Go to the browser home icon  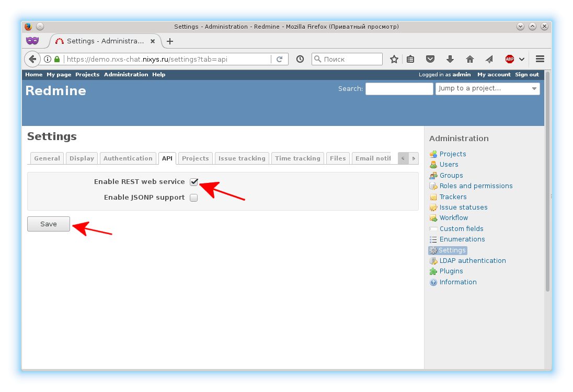click(x=470, y=59)
